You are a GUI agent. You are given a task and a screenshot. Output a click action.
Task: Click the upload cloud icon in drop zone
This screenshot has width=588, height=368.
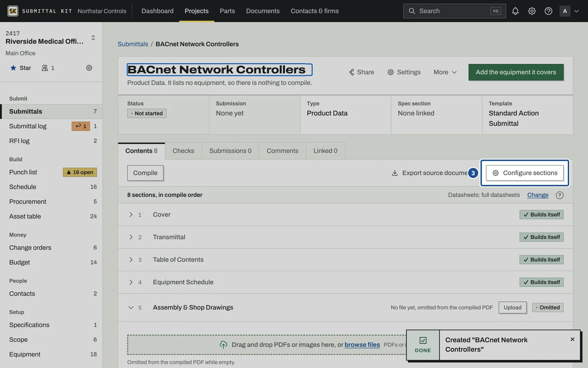[x=223, y=344]
